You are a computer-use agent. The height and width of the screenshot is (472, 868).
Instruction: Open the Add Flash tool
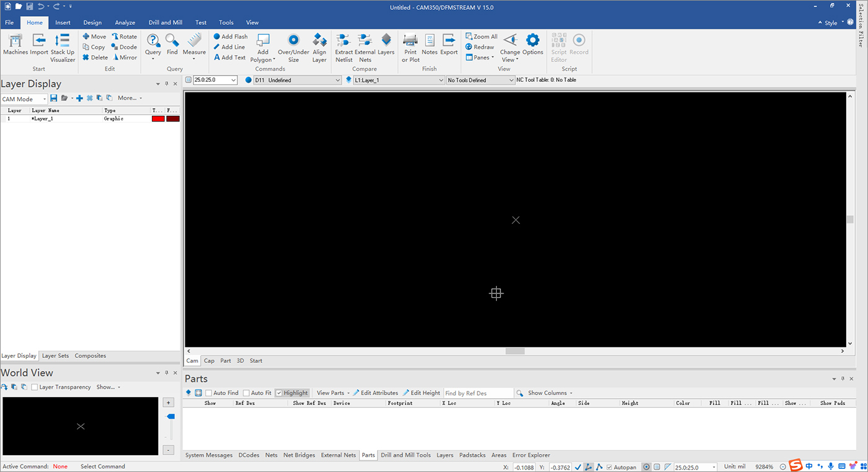tap(229, 36)
